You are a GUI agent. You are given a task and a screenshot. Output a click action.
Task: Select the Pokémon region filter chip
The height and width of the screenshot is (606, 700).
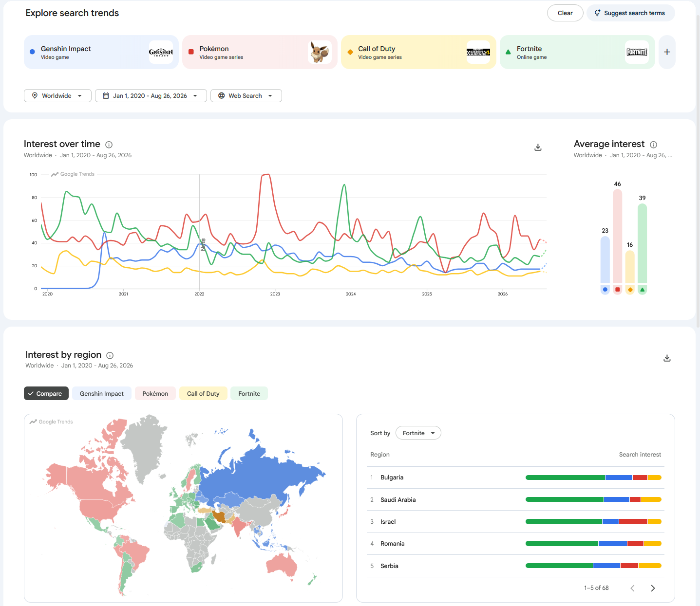(x=155, y=394)
